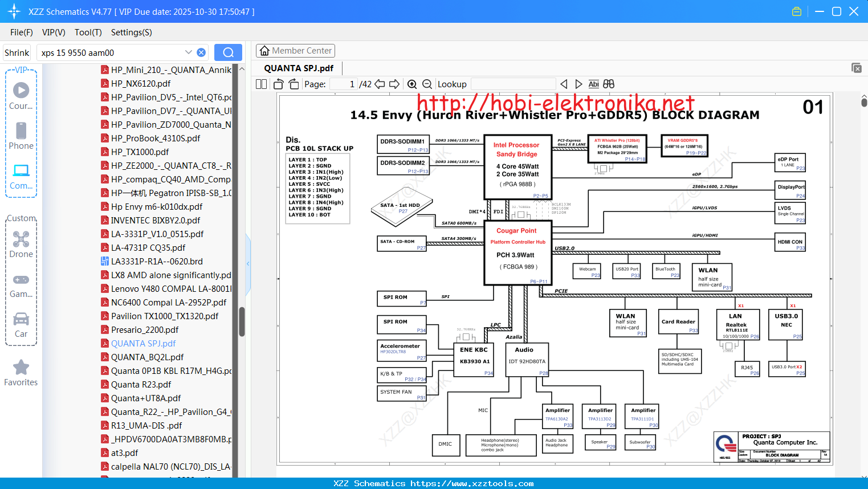Open LA-4731P CQ35.pdf
Image resolution: width=868 pixels, height=489 pixels.
(x=148, y=247)
